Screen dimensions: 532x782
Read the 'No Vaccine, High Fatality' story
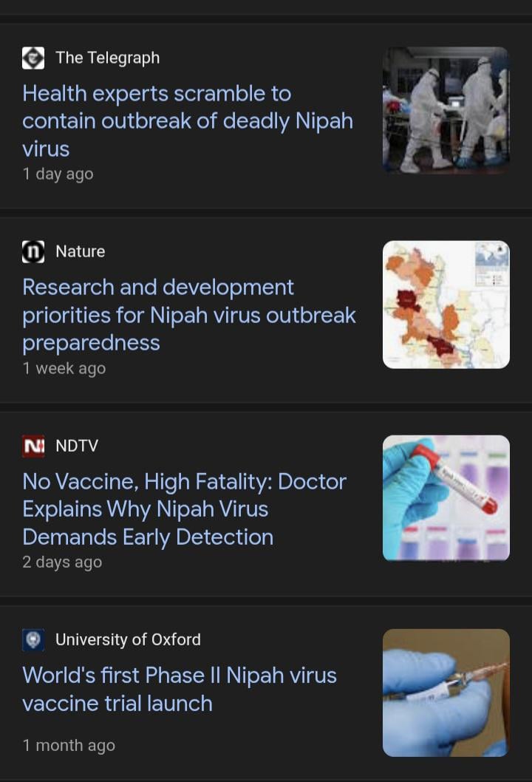point(185,509)
